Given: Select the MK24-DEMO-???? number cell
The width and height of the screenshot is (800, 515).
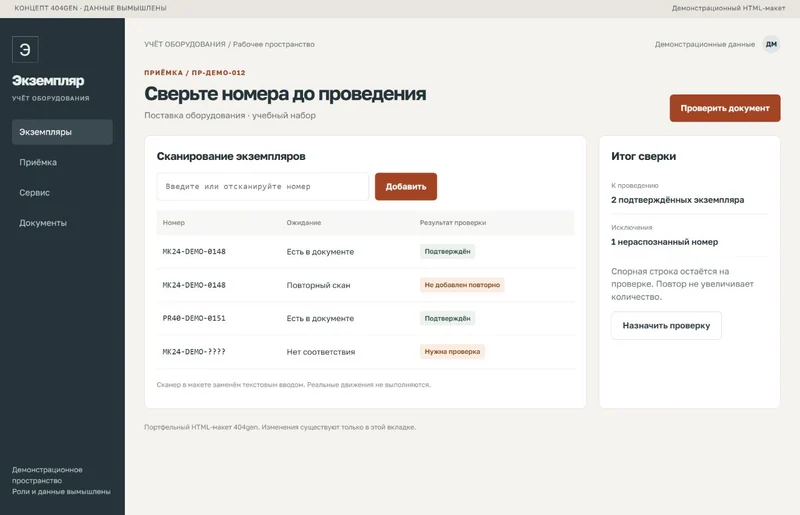Looking at the screenshot, I should [x=194, y=352].
